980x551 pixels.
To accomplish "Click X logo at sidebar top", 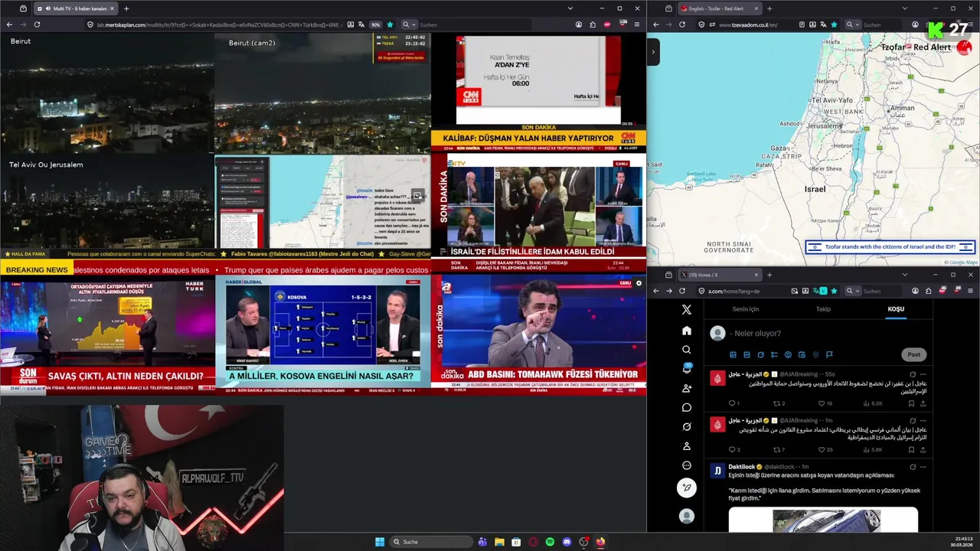I will pos(687,309).
